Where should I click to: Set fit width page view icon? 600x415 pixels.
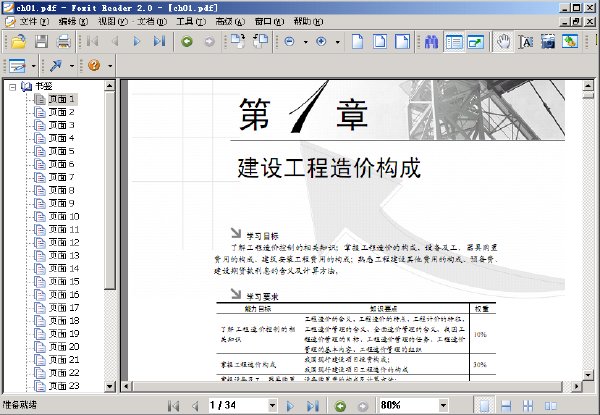point(402,41)
